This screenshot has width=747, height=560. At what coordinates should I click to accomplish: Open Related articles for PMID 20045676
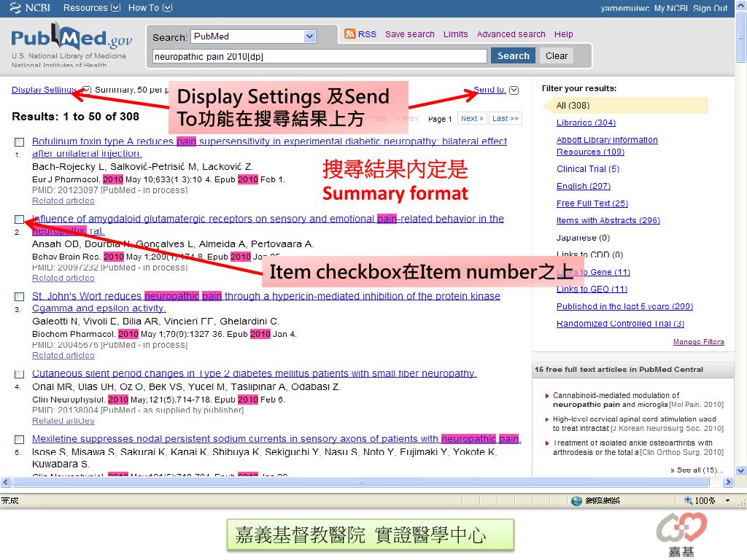[x=63, y=355]
